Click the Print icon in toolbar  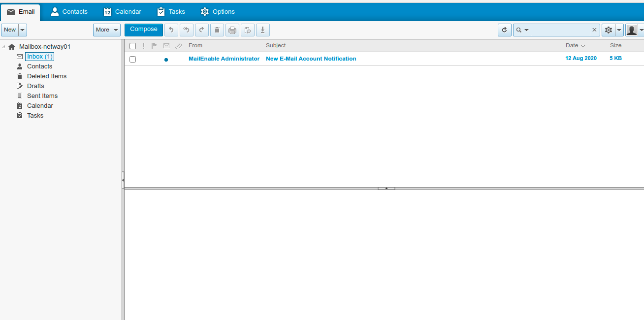(232, 30)
